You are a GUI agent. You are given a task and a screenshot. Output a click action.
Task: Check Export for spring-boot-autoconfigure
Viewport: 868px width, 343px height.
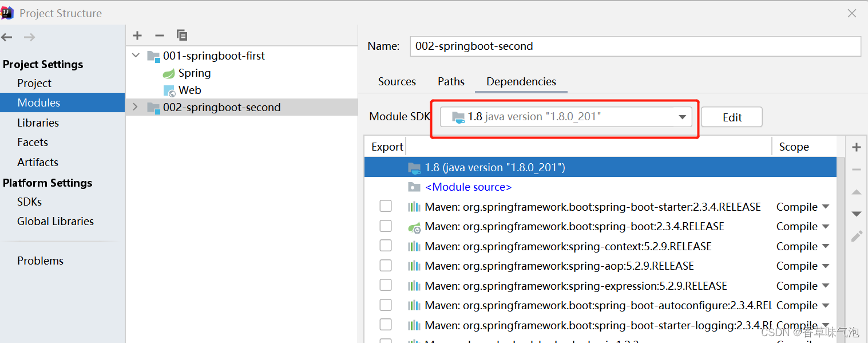[386, 305]
